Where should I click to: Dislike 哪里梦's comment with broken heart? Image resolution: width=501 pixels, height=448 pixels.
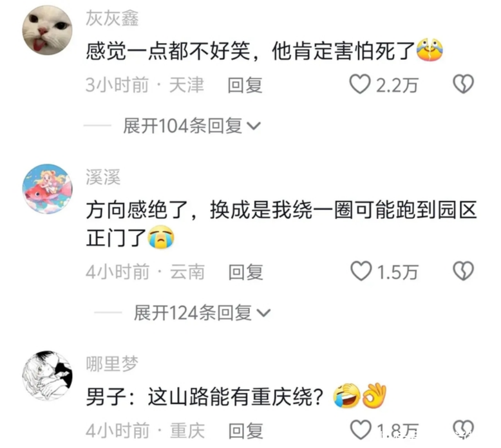pos(464,430)
